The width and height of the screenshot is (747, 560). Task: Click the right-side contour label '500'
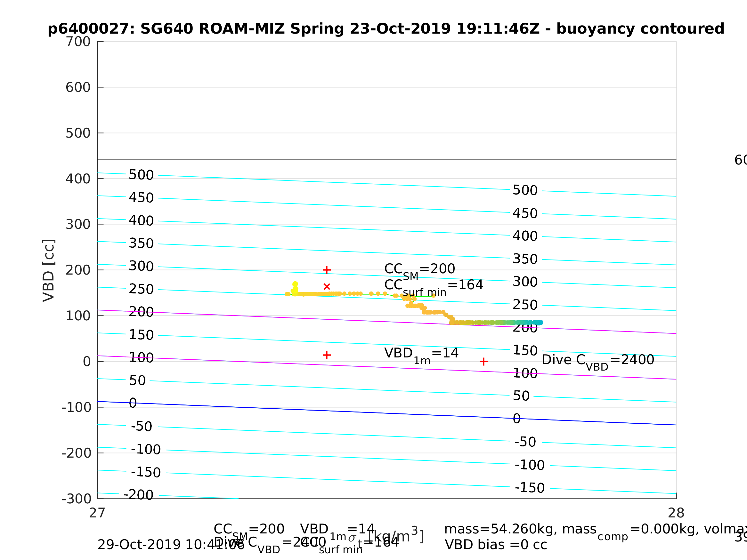(525, 190)
